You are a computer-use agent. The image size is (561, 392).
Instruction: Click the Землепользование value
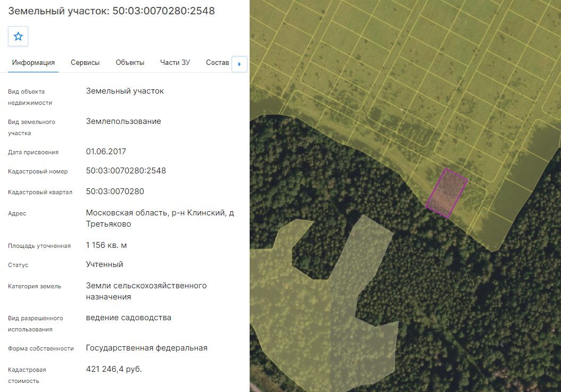click(123, 121)
